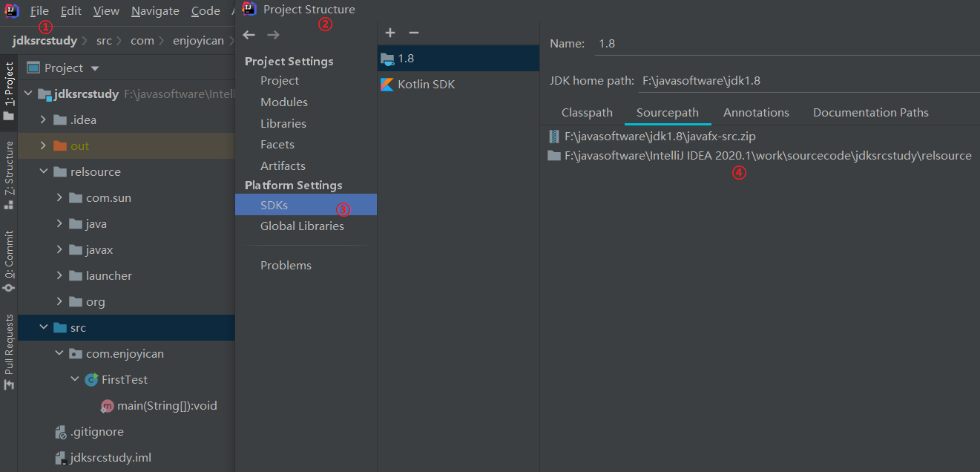The height and width of the screenshot is (472, 980).
Task: Toggle the 1: Project tool window
Action: tap(9, 91)
